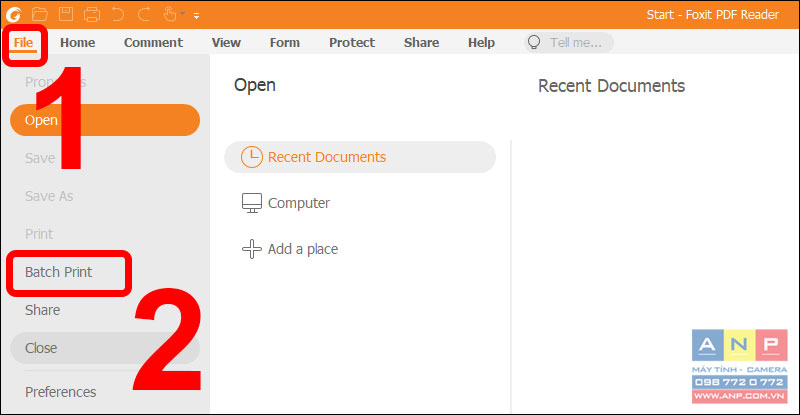Switch to the Home tab

pos(78,43)
